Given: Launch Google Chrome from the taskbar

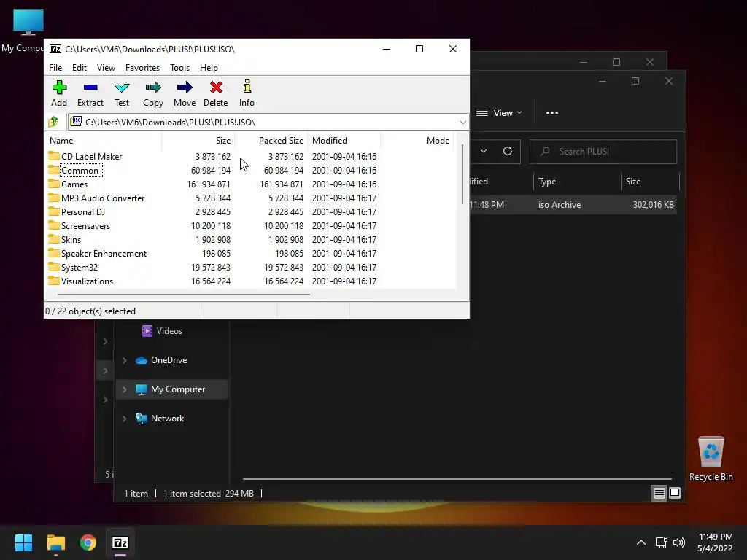Looking at the screenshot, I should [88, 542].
